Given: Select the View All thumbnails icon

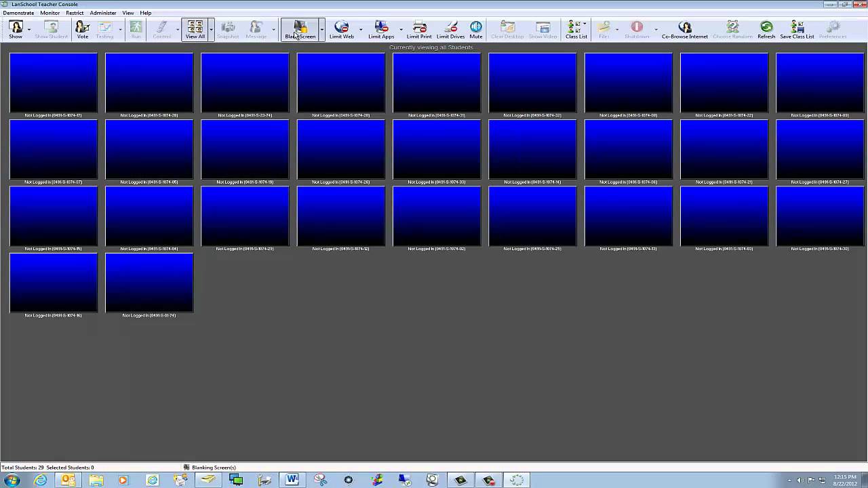Looking at the screenshot, I should [195, 29].
